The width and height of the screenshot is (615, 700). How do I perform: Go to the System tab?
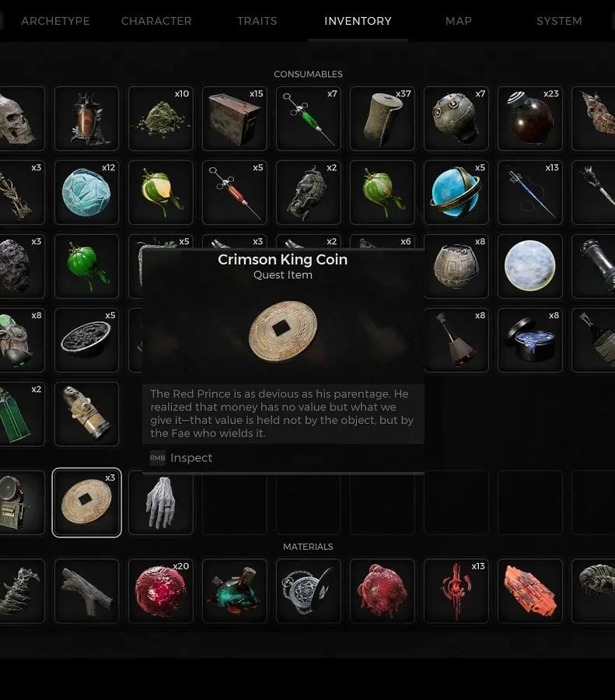point(559,21)
